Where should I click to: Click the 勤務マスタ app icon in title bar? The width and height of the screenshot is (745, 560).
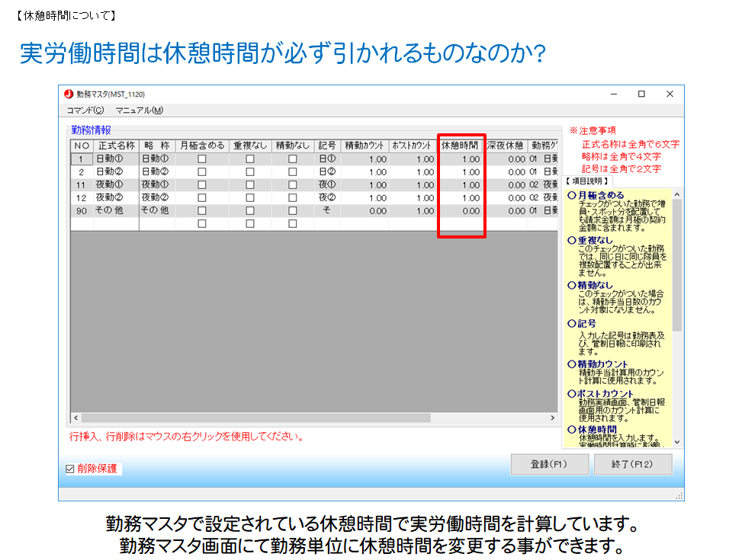[69, 94]
